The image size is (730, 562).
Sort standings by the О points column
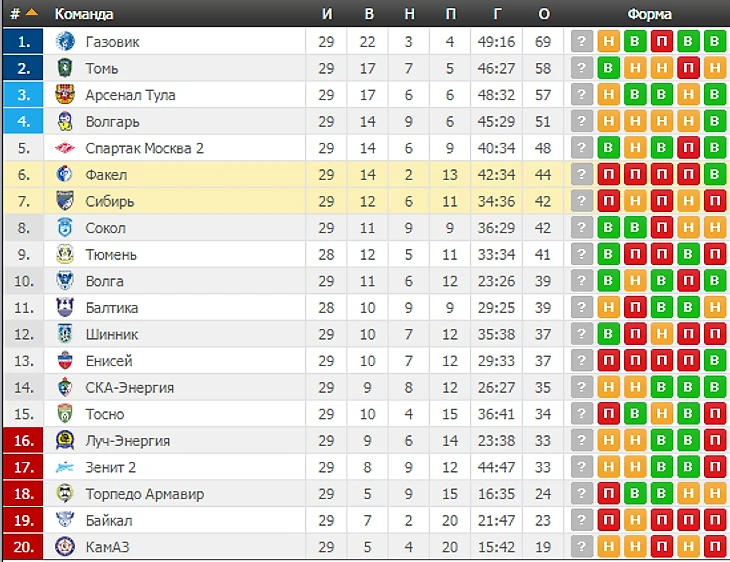click(543, 14)
